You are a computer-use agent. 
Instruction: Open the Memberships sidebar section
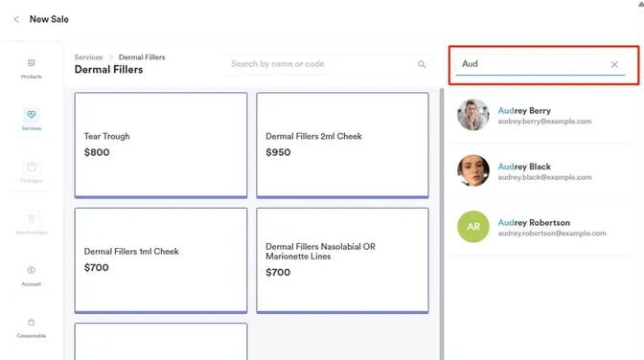point(32,224)
